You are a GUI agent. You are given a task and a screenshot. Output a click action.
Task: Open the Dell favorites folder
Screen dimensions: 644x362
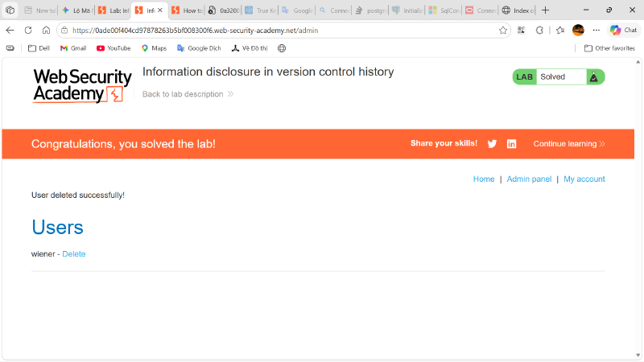(x=39, y=48)
